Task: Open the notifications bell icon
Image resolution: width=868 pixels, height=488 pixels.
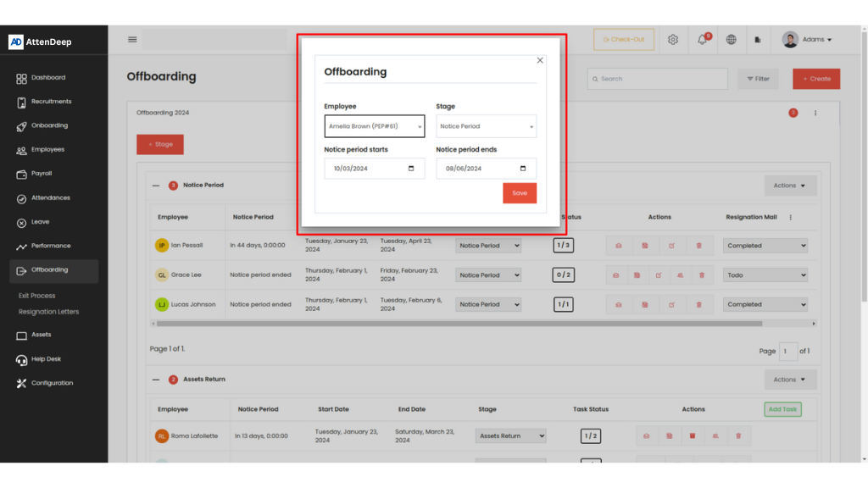Action: tap(702, 40)
